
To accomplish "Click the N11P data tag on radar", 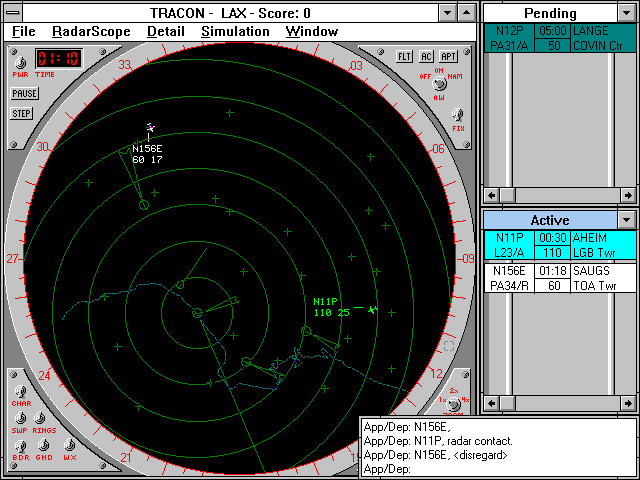I will pos(331,307).
